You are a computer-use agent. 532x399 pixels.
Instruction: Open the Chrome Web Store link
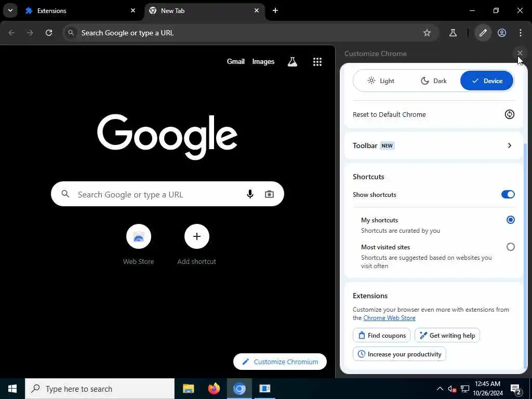[x=389, y=318]
